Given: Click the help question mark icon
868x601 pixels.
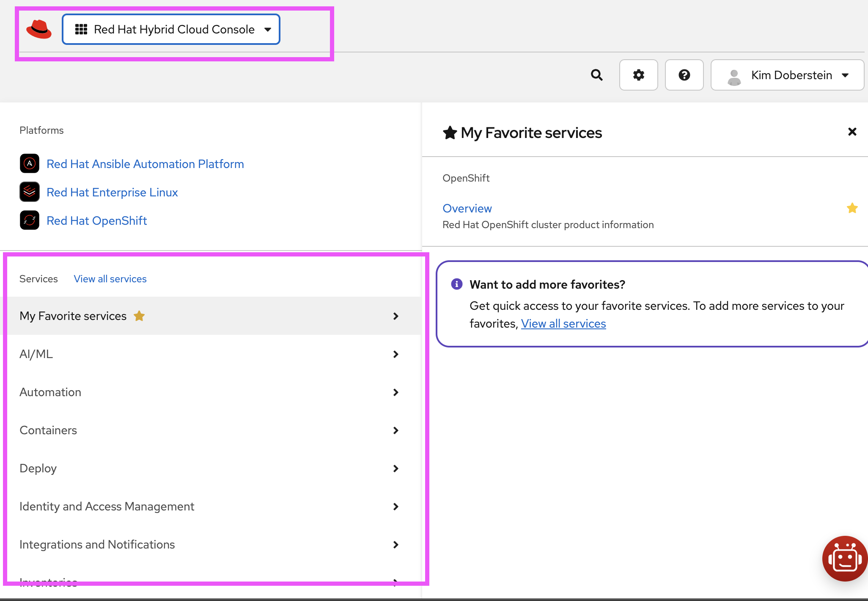Looking at the screenshot, I should [x=684, y=75].
